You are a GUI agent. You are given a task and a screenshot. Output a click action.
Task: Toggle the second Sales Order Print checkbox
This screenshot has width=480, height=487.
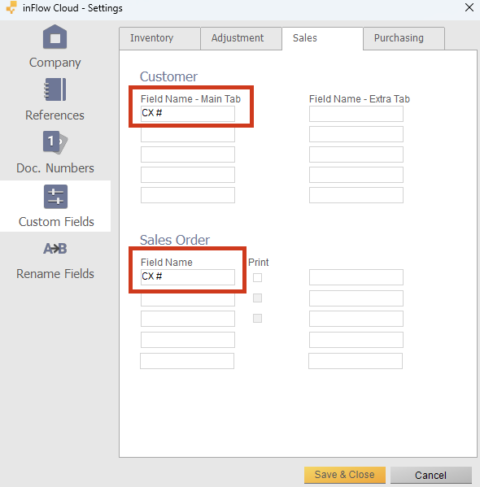(257, 298)
